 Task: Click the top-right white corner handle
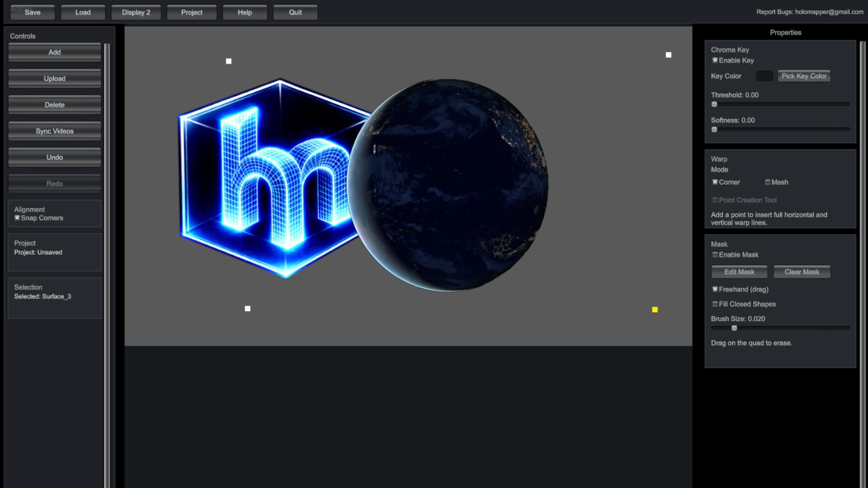(x=669, y=55)
